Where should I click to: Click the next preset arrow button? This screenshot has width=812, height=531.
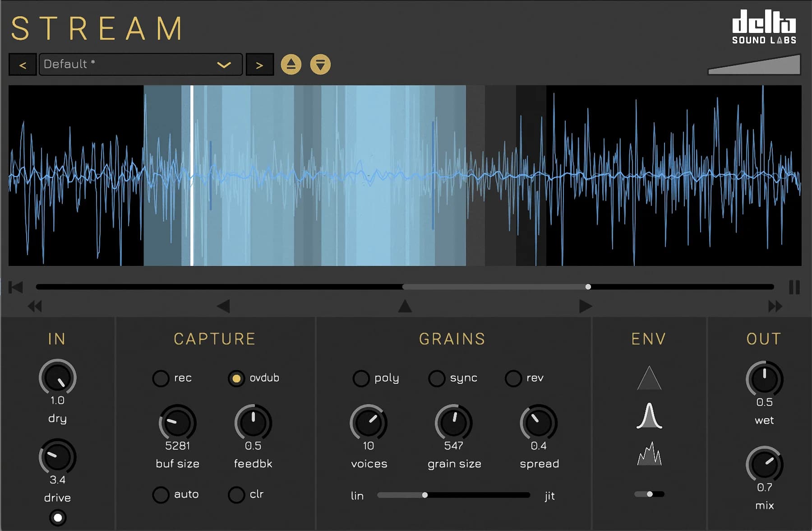coord(259,64)
